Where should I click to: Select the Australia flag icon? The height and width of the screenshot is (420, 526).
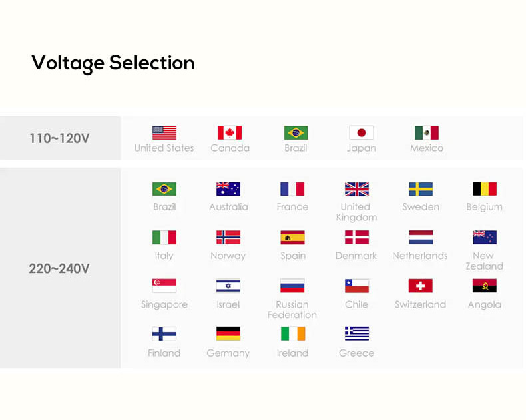tap(228, 189)
